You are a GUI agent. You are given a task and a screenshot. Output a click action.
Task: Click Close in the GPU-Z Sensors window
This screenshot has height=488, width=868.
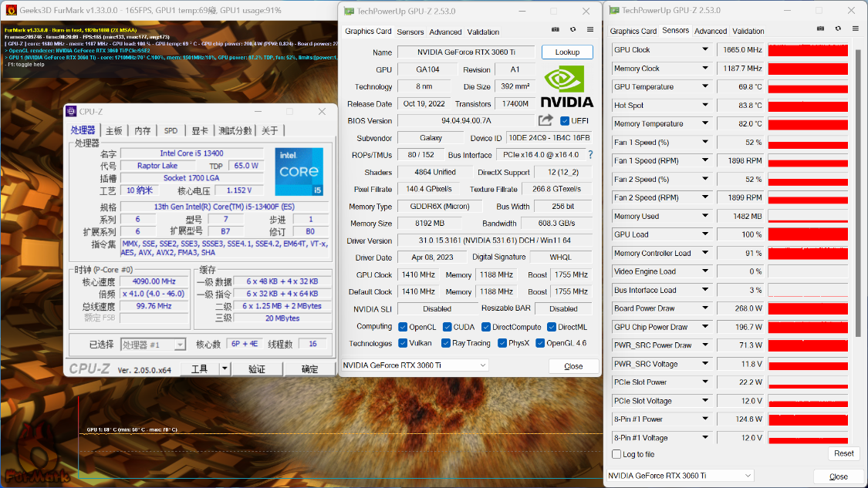click(x=838, y=476)
